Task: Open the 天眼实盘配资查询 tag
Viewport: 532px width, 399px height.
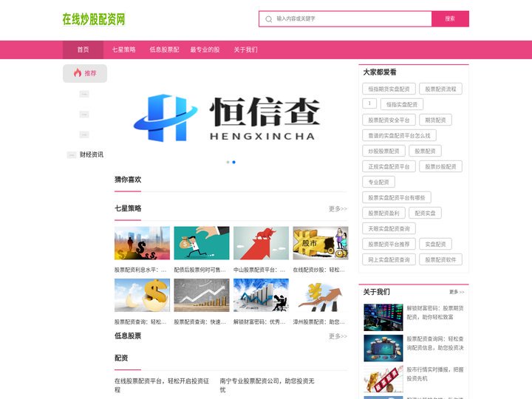Action: coord(389,228)
